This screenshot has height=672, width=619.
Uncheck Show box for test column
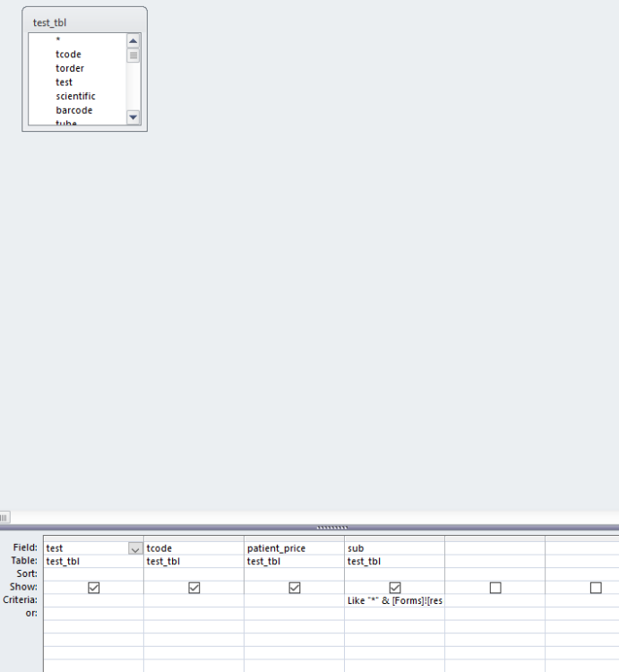click(x=93, y=588)
